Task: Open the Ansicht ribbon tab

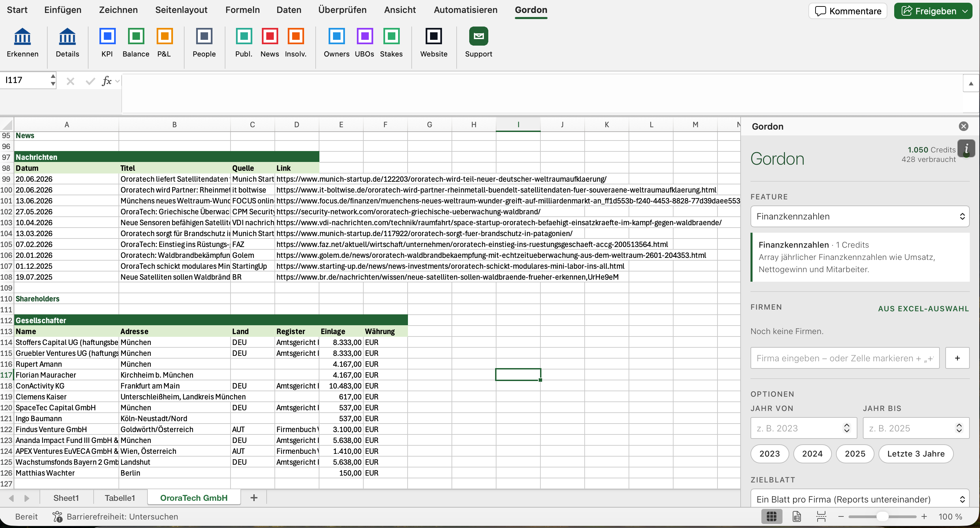Action: click(x=400, y=10)
